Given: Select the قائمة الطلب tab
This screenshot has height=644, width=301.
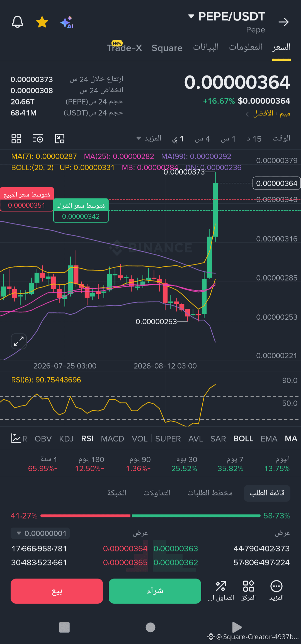Looking at the screenshot, I should coord(267,493).
